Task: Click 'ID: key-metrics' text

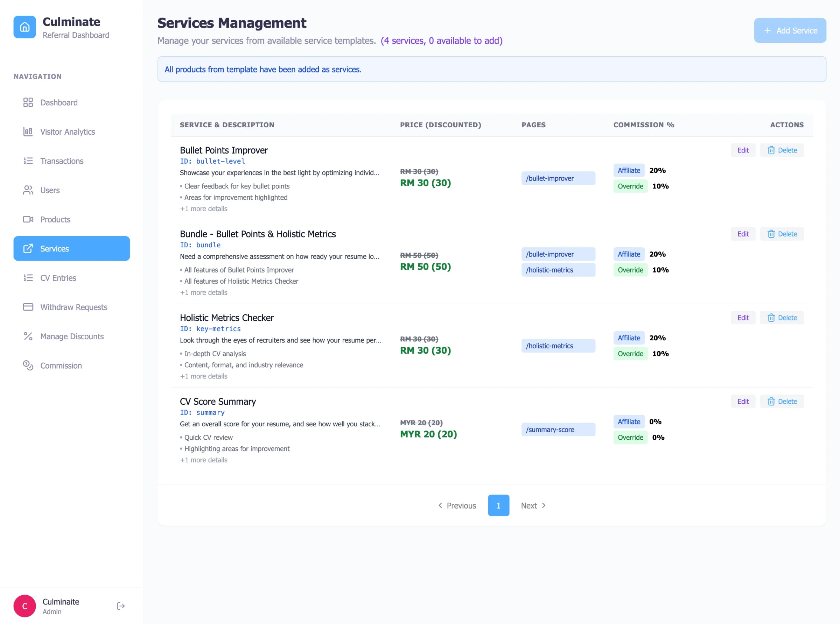Action: click(210, 329)
